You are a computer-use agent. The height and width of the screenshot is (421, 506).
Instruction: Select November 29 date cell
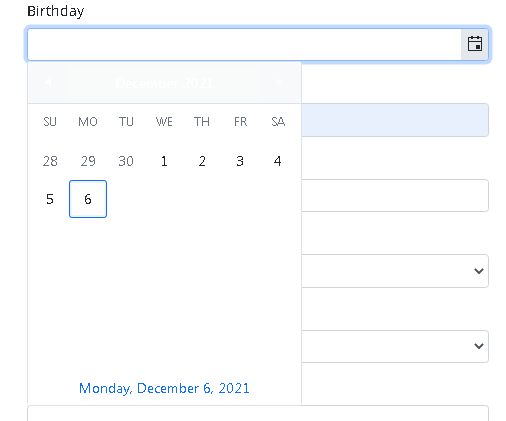click(x=88, y=161)
